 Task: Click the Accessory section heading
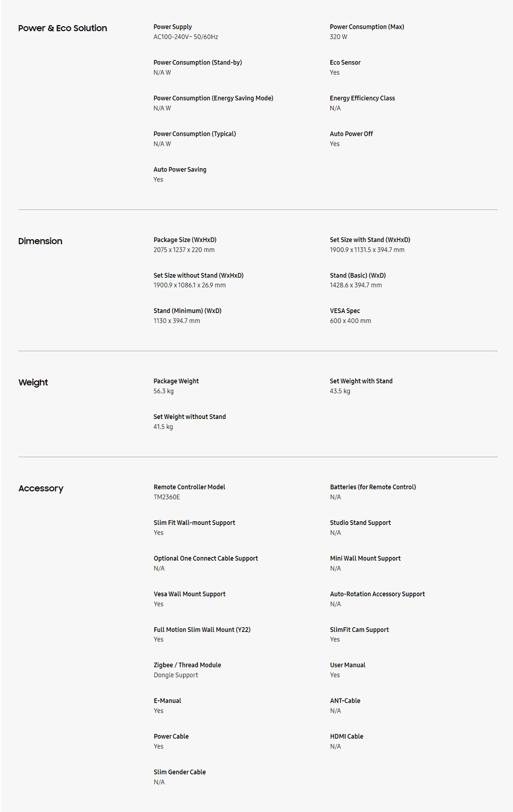(40, 488)
